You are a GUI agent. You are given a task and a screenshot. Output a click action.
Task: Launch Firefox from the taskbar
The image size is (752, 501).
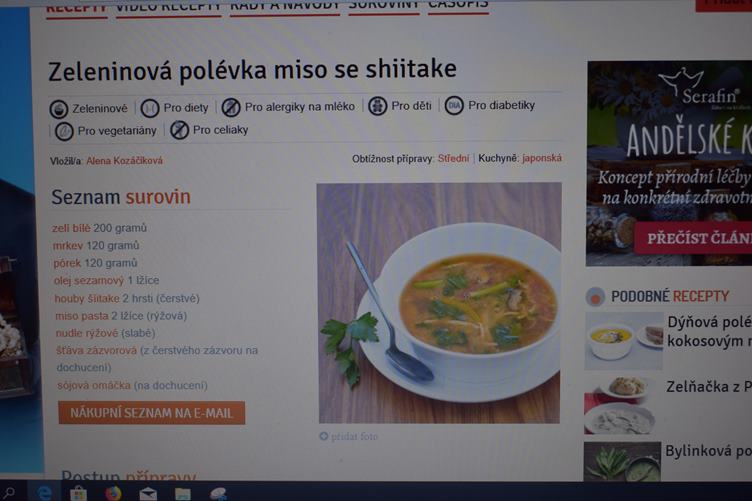(113, 493)
